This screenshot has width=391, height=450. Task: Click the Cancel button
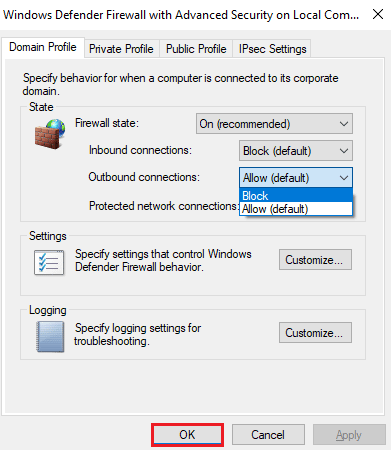tap(268, 435)
